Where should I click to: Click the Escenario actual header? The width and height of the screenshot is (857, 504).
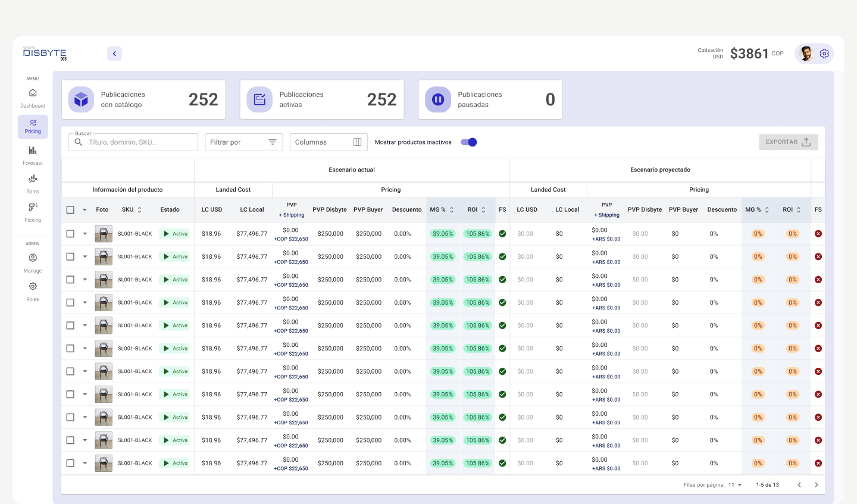352,170
